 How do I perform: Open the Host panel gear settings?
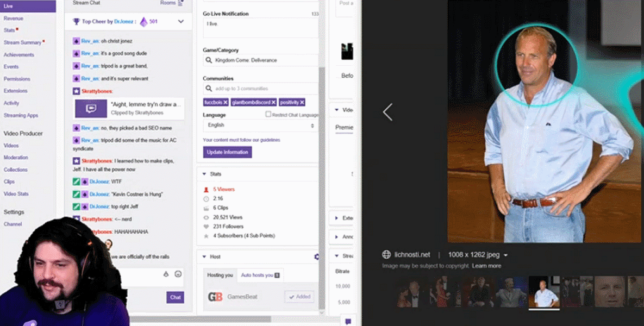click(x=316, y=256)
